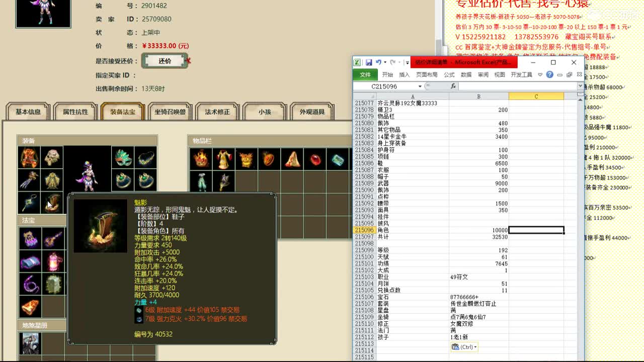
Task: Open the Paste Options (Ctrl) dropdown
Action: pyautogui.click(x=464, y=347)
